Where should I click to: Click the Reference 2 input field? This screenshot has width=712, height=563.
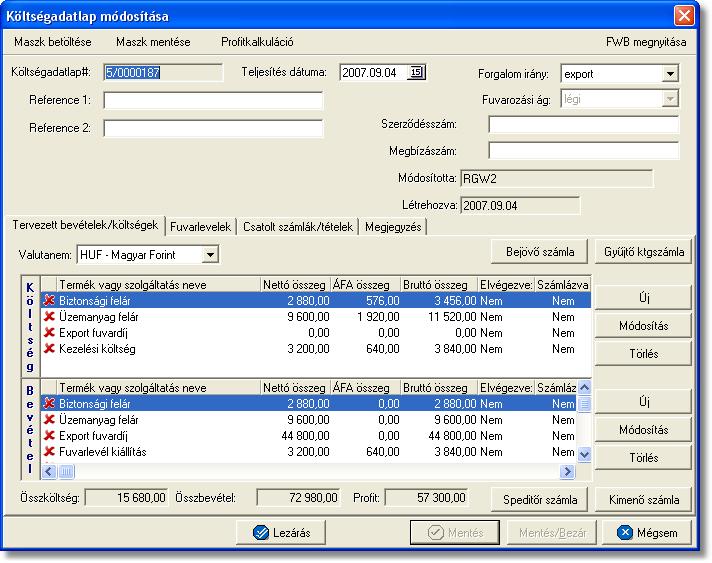click(213, 128)
